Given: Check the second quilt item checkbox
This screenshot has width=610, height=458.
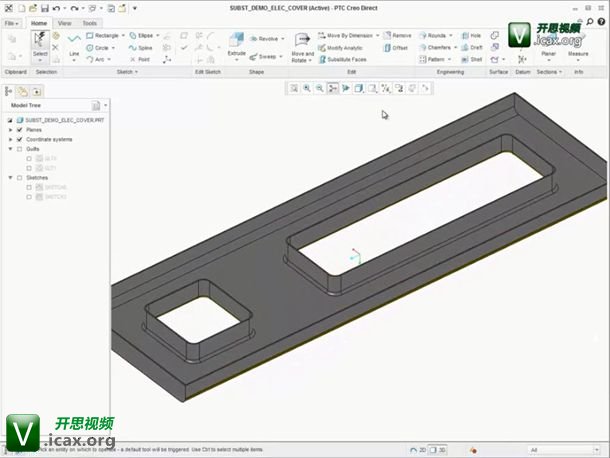Looking at the screenshot, I should (x=29, y=168).
